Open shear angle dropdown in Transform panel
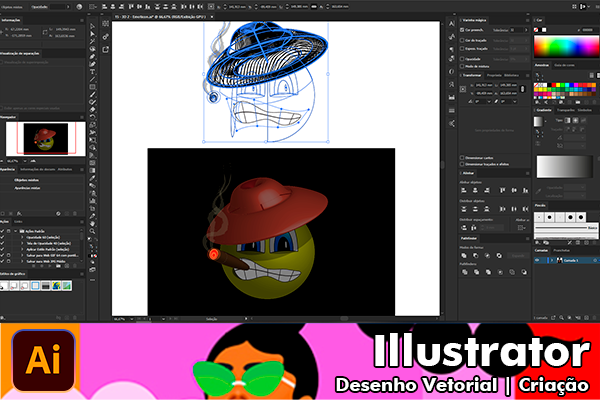This screenshot has height=400, width=600. tap(515, 101)
